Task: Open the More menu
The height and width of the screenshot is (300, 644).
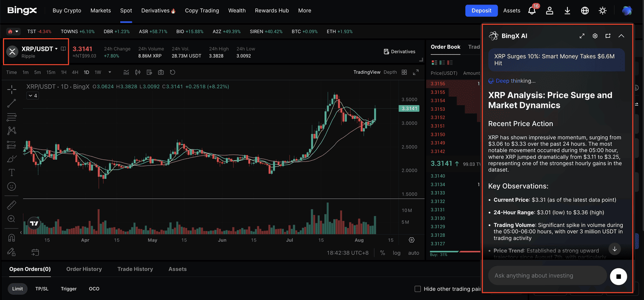Action: pos(304,11)
